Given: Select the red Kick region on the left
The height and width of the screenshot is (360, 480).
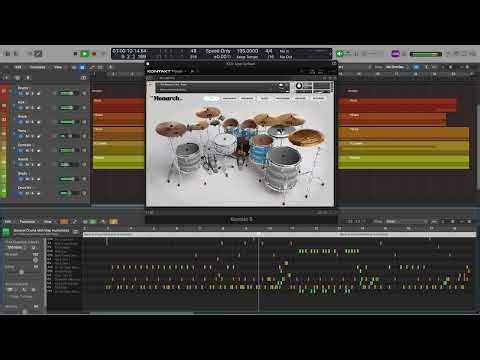Looking at the screenshot, I should (119, 105).
